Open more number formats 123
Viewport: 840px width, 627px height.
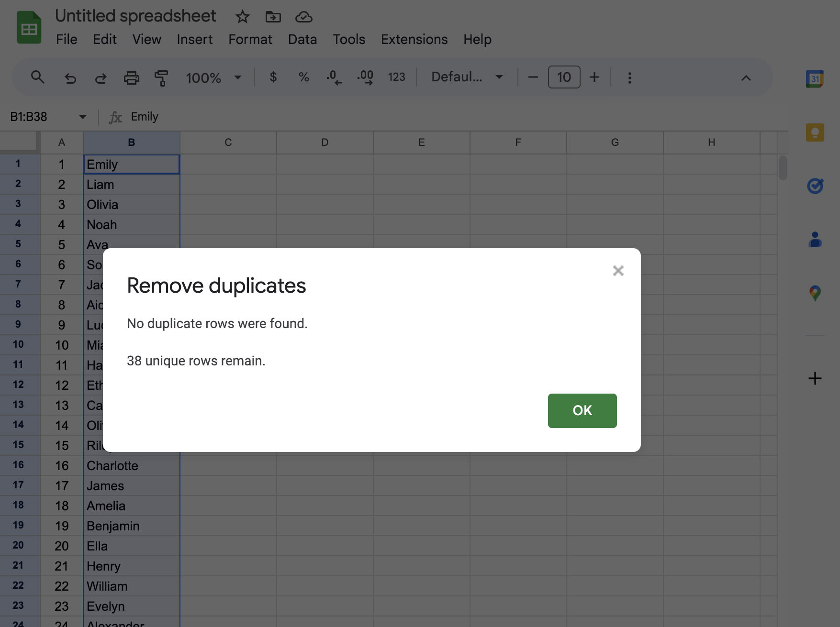click(x=396, y=77)
